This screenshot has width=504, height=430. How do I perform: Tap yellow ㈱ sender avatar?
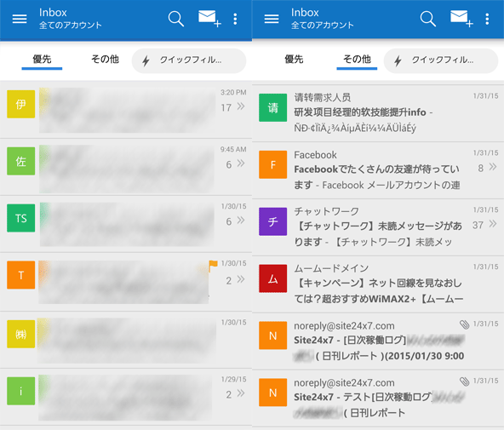(21, 335)
